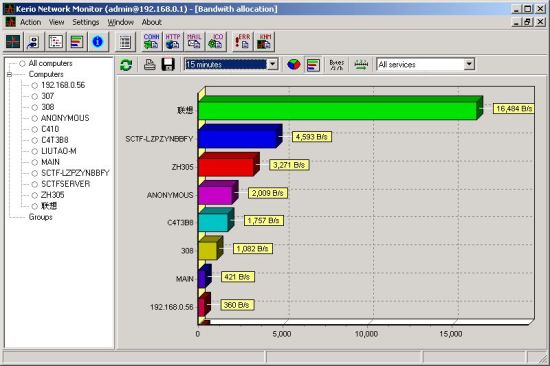Open the MAIL log toolbar icon

point(194,41)
